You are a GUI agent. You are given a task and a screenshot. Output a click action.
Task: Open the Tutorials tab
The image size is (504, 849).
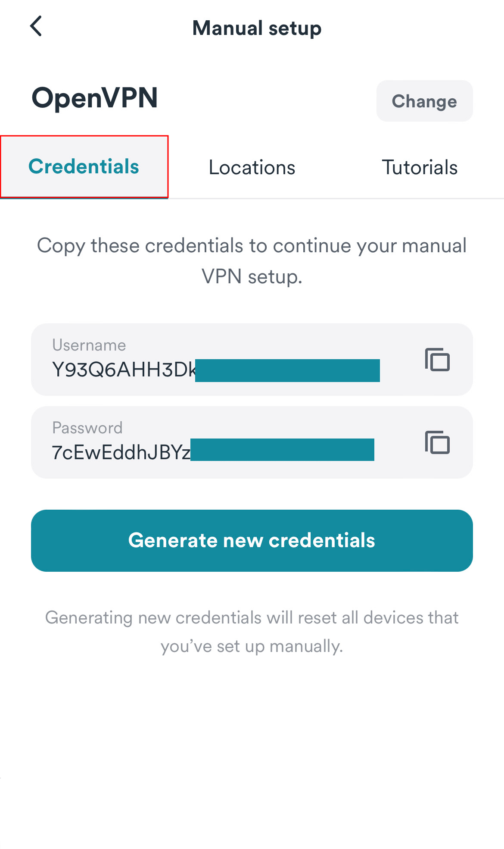(x=420, y=168)
